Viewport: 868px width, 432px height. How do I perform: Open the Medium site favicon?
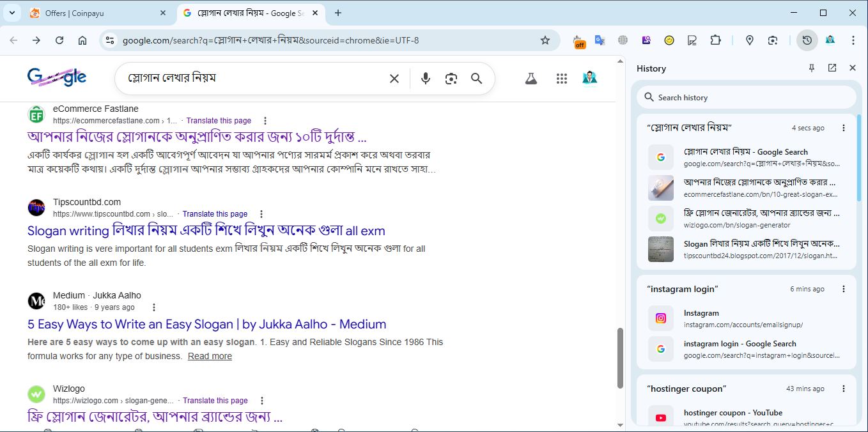(x=36, y=301)
